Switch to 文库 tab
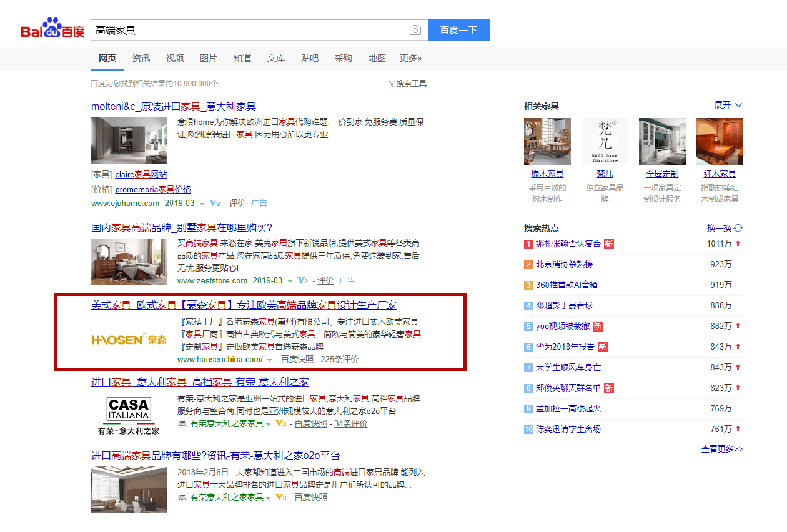 point(276,58)
